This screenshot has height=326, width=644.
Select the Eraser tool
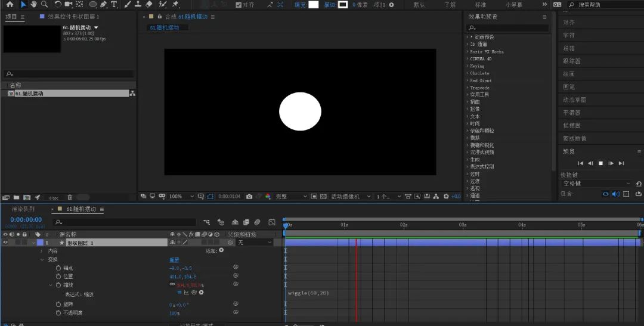coord(149,5)
